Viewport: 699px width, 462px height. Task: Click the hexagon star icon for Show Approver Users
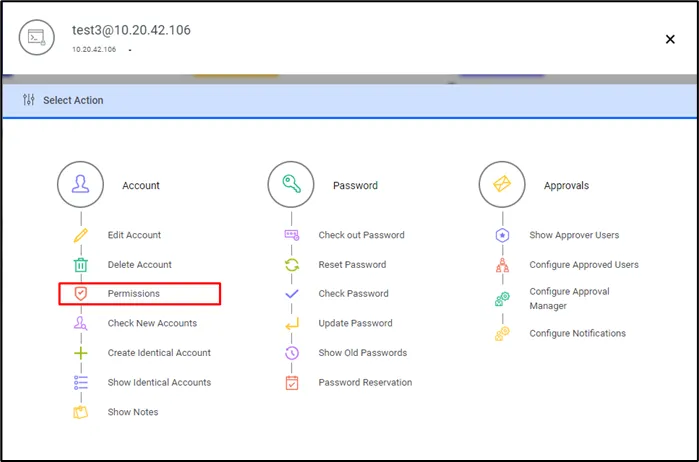[x=502, y=235]
